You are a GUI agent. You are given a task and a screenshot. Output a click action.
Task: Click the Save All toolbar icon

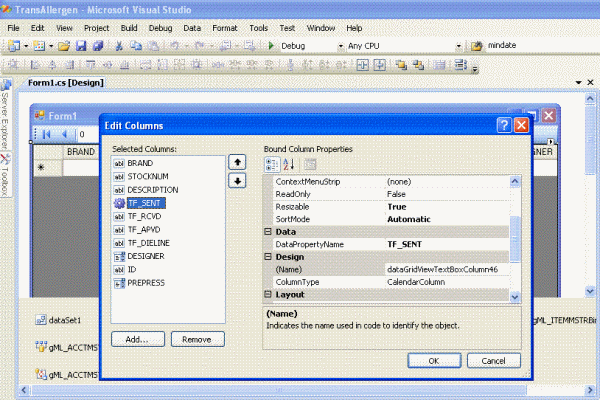[98, 46]
